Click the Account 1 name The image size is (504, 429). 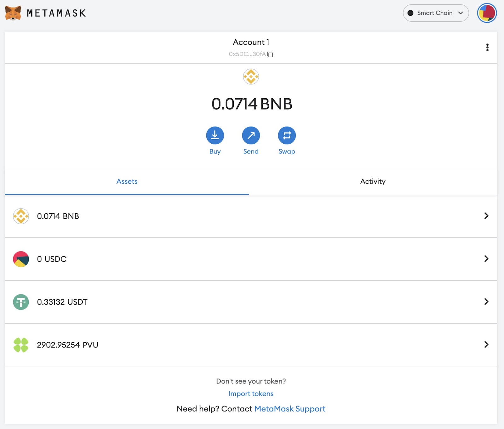point(251,42)
